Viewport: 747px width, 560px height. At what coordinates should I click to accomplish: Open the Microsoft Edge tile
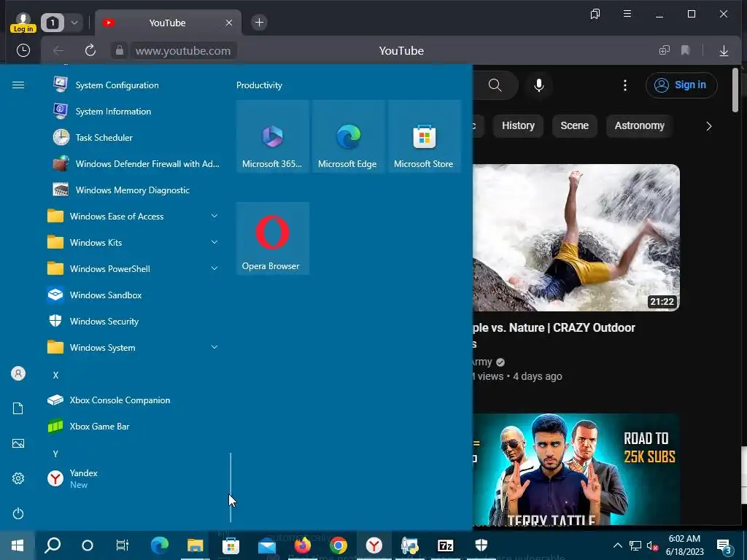pyautogui.click(x=348, y=136)
